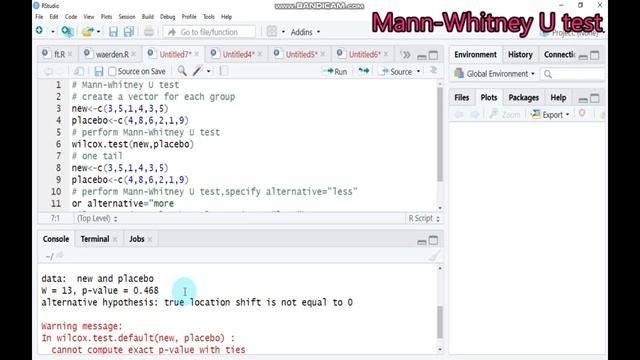Viewport: 640px width, 360px height.
Task: Switch to the Terminal tab
Action: coord(95,239)
